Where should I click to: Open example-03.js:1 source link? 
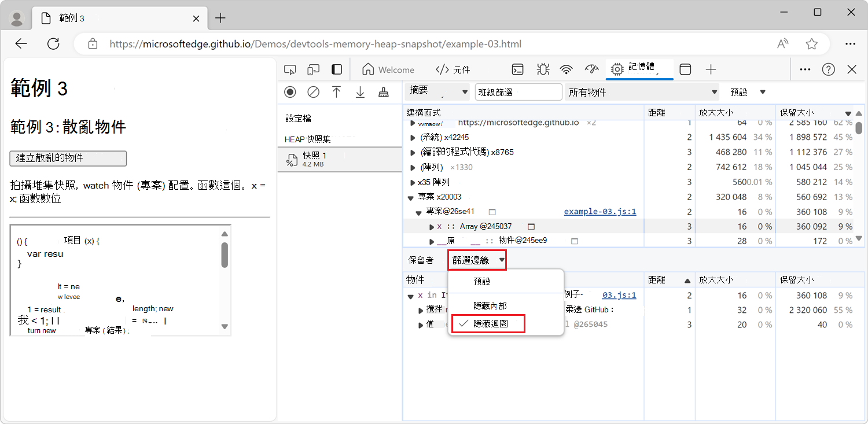[x=600, y=212]
